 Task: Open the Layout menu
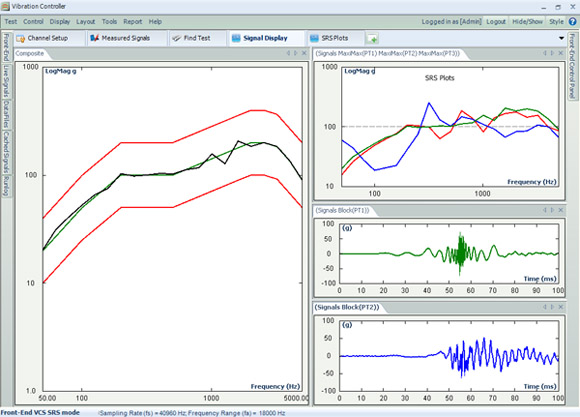tap(86, 22)
